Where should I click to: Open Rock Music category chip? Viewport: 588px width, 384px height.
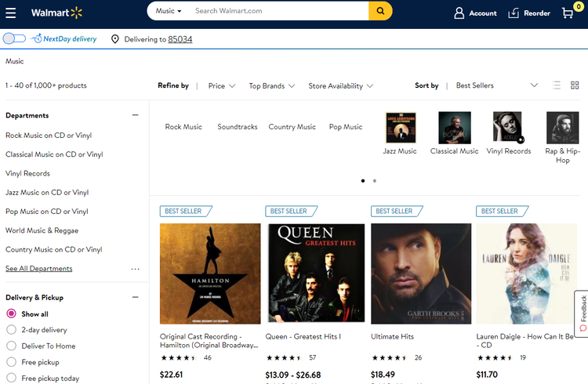click(183, 127)
